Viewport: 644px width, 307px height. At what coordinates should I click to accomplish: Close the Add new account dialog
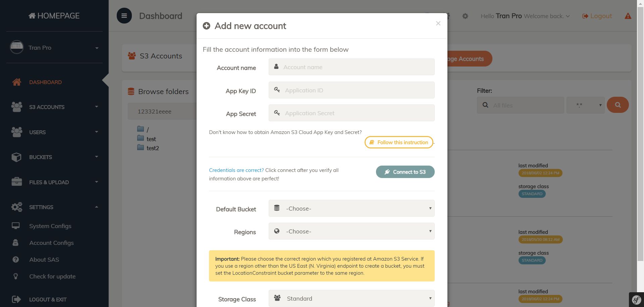438,24
